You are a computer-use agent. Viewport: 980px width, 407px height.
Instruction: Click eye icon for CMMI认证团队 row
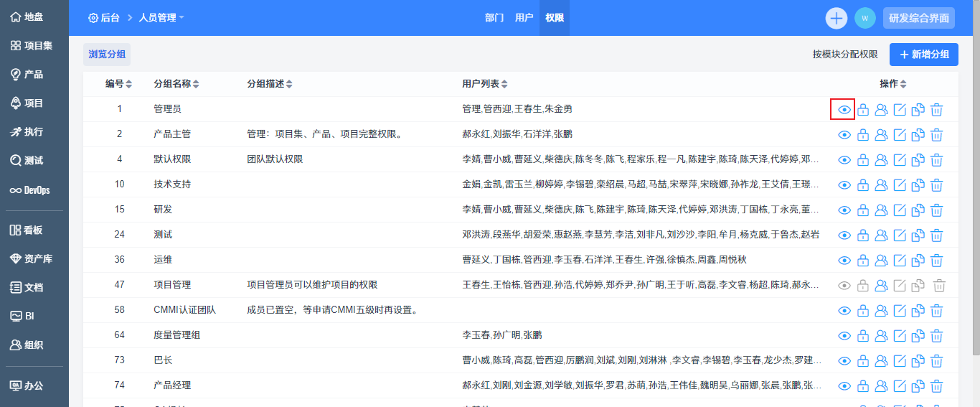pyautogui.click(x=844, y=311)
